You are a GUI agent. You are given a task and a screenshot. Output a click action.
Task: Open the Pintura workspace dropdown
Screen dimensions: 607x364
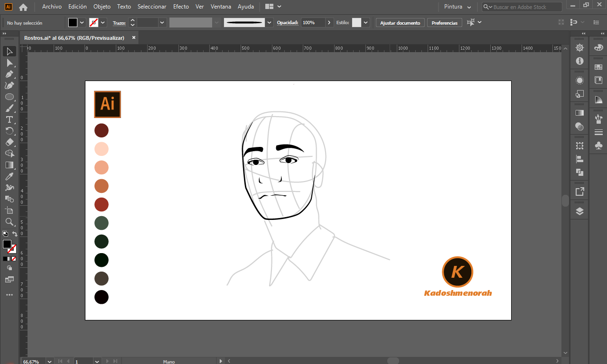point(458,7)
